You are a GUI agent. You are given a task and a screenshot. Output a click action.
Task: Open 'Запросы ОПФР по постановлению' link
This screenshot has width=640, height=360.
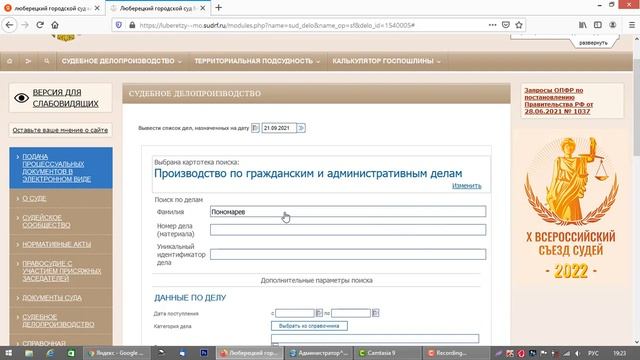(x=558, y=100)
